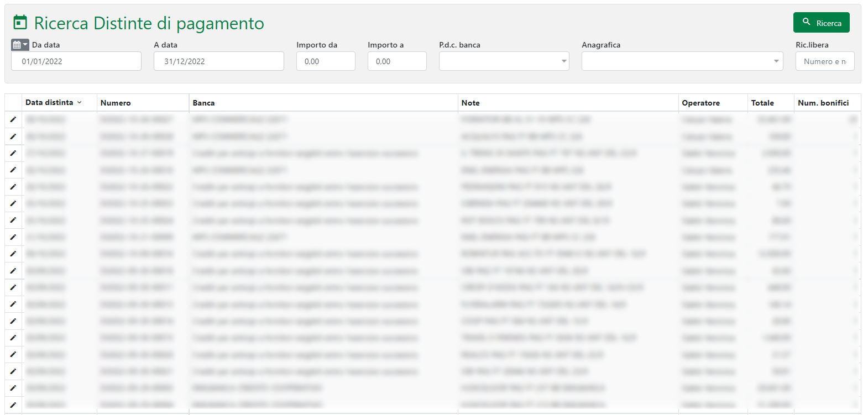Focus the Da data date field
The height and width of the screenshot is (415, 868).
[76, 61]
